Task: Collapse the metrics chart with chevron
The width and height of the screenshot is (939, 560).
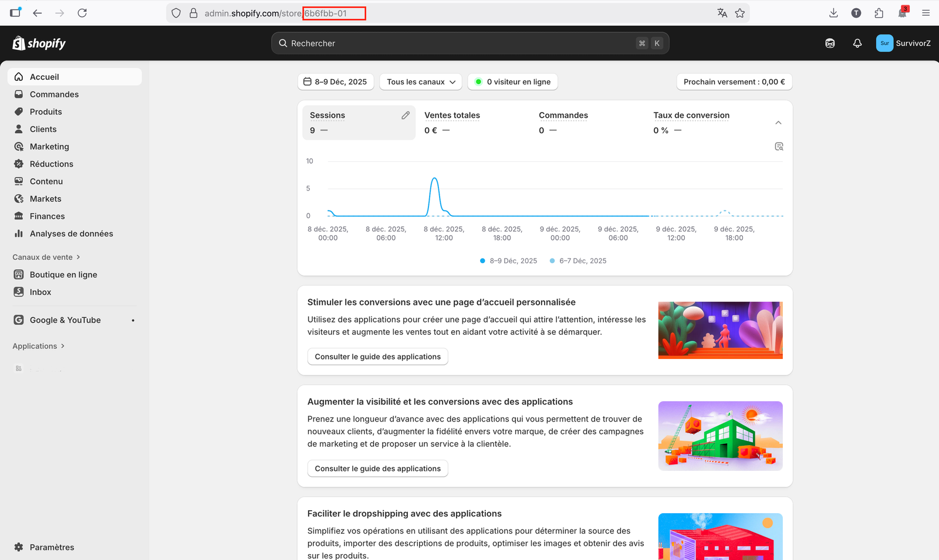Action: pyautogui.click(x=778, y=123)
